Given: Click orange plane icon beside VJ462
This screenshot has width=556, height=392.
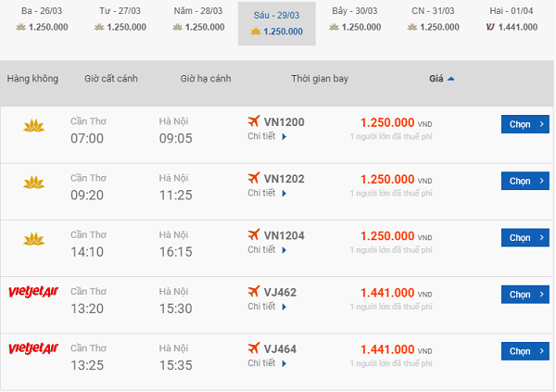Looking at the screenshot, I should (253, 292).
